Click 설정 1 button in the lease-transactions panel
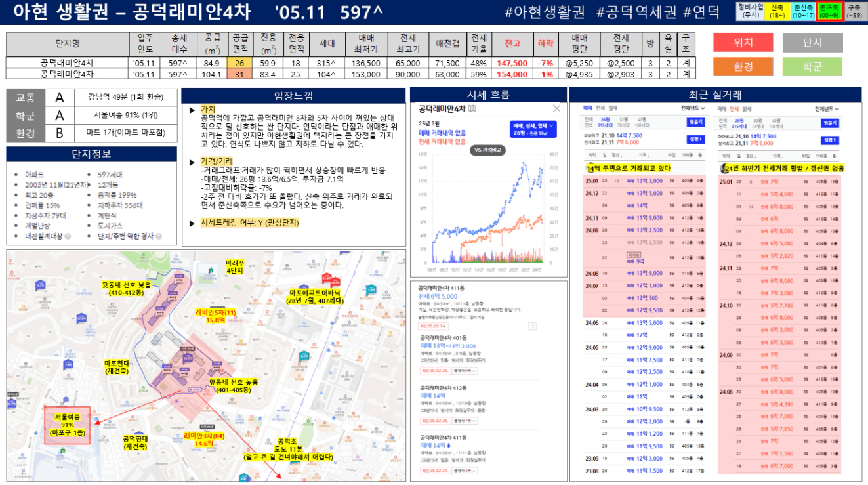This screenshot has height=485, width=868. click(829, 139)
